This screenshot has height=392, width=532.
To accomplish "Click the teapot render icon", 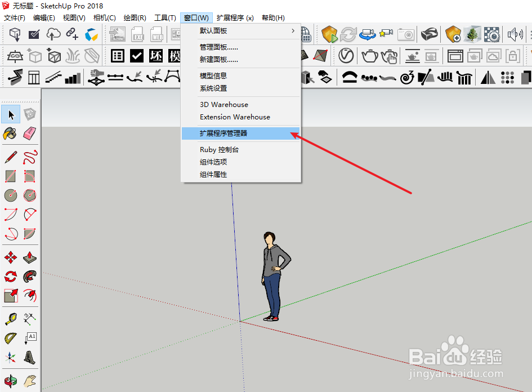I will point(369,56).
